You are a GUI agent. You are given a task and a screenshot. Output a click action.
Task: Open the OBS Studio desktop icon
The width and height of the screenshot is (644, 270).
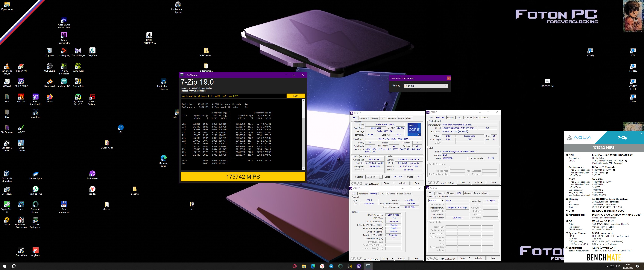pyautogui.click(x=49, y=67)
